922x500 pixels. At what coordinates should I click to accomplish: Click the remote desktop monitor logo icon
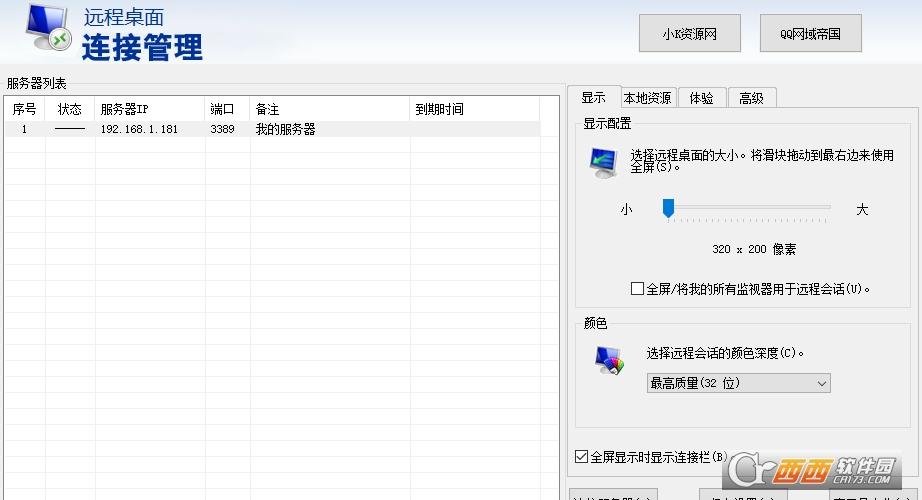point(45,30)
